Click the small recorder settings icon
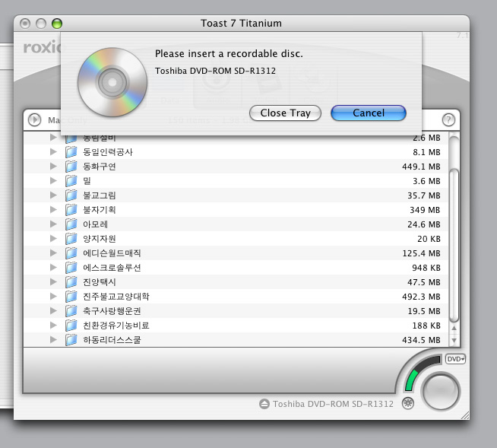Viewport: 497px width, 448px height. point(408,403)
